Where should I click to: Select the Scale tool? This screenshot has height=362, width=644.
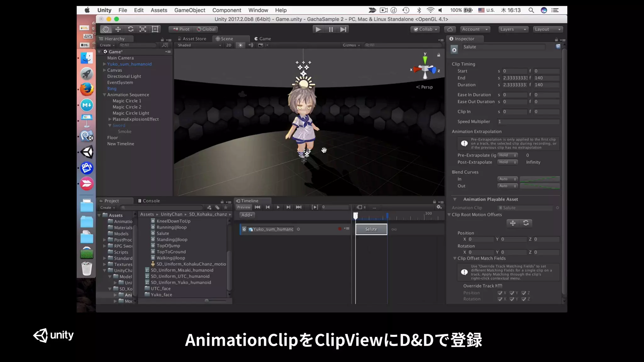143,29
